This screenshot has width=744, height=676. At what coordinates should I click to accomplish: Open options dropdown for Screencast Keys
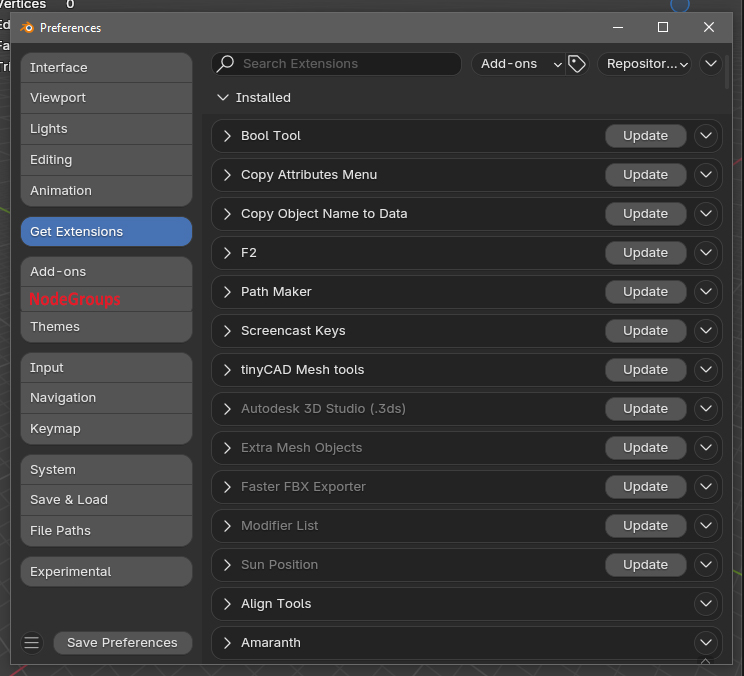706,331
